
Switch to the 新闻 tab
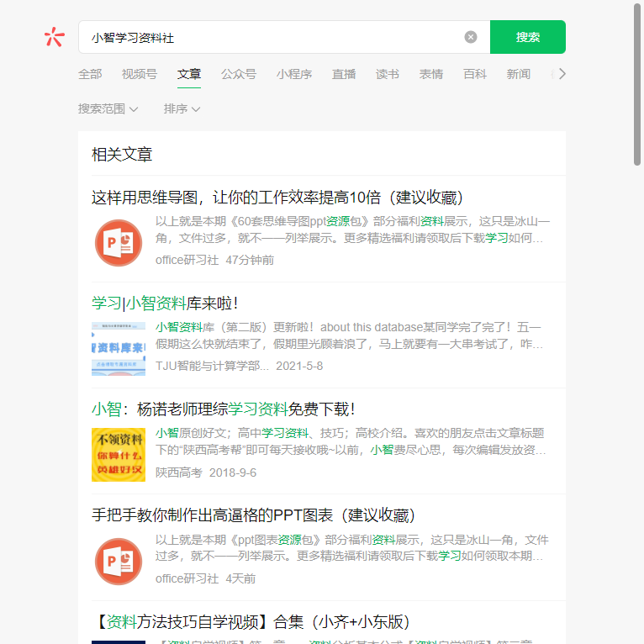519,74
